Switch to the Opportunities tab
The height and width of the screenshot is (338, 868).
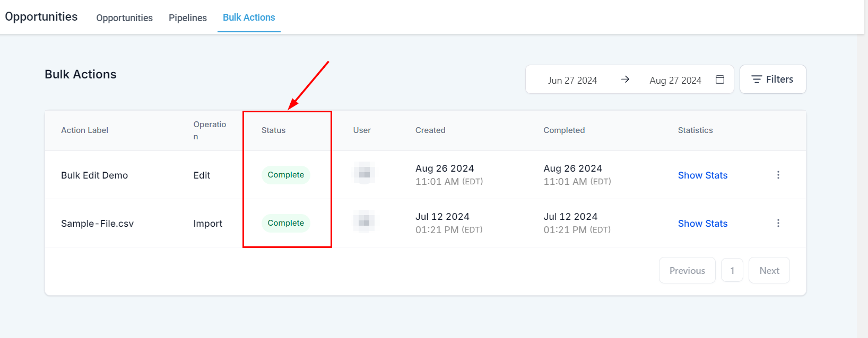click(x=124, y=18)
